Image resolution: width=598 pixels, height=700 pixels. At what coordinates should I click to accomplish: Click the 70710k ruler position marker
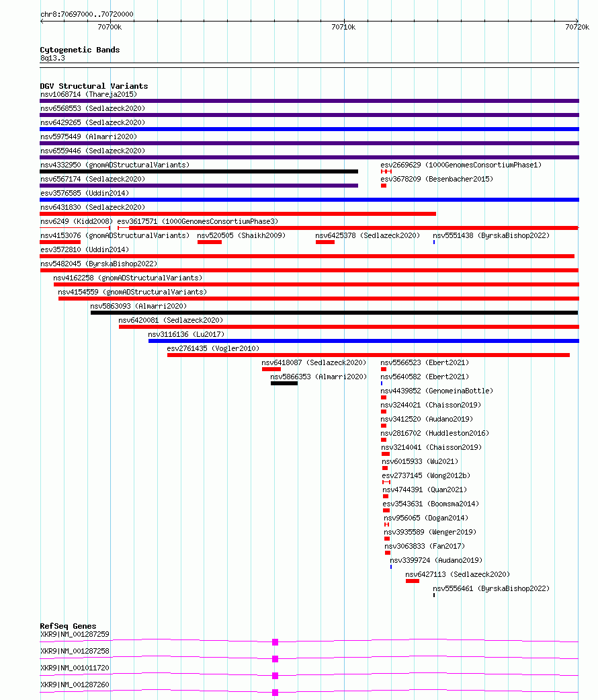click(344, 27)
